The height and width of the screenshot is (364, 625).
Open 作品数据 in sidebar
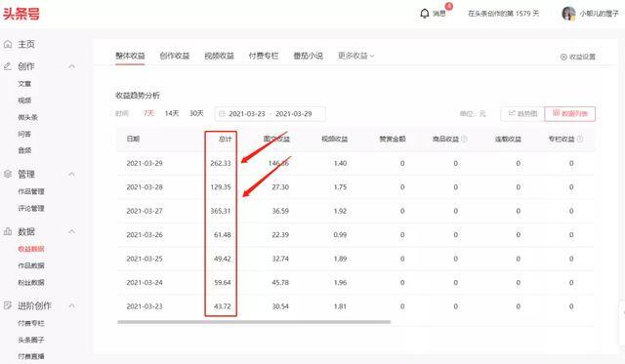[x=31, y=265]
